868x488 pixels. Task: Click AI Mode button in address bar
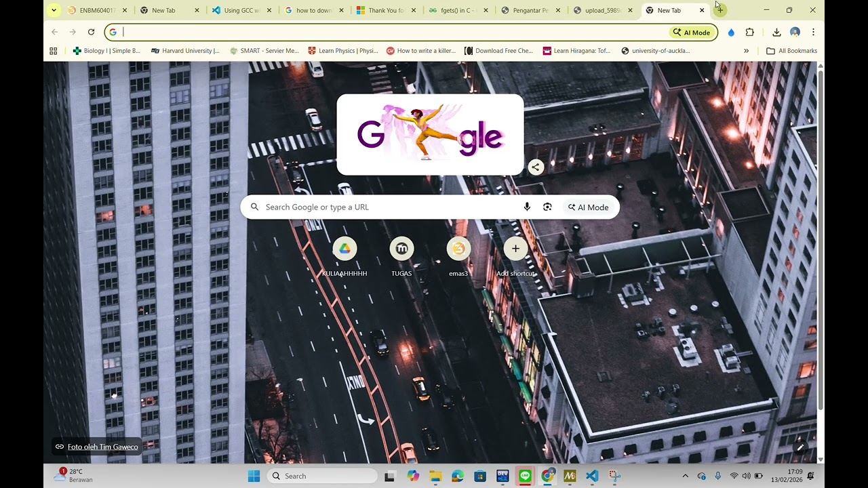coord(692,32)
